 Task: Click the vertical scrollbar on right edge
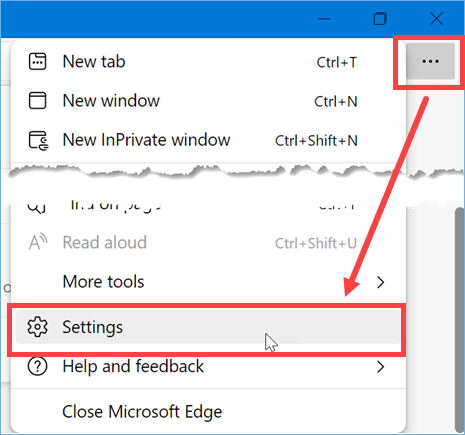(460, 320)
